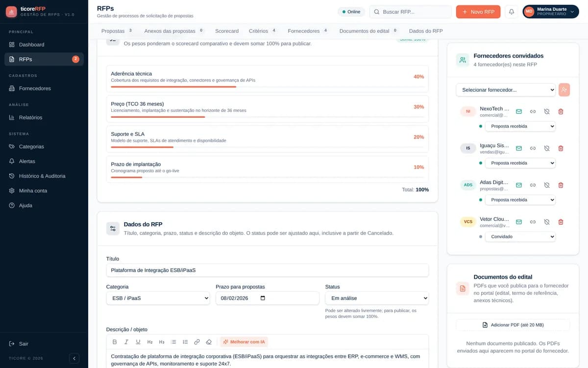Screen dimensions: 588x368
Task: Click Melhorar com IA button
Action: (244, 342)
